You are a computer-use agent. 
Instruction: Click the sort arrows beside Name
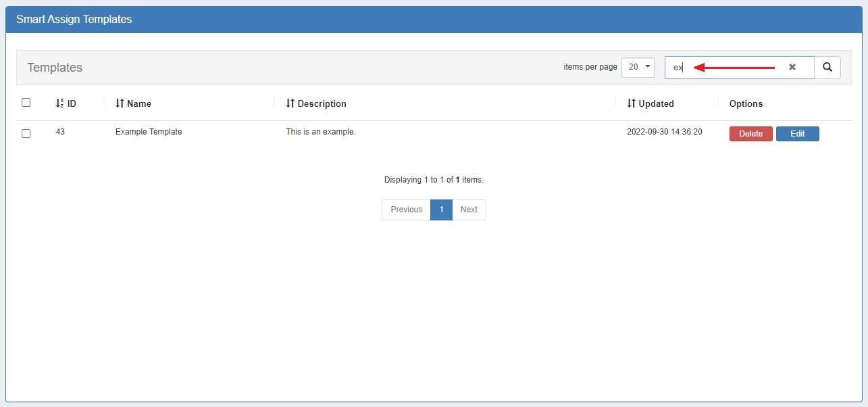pyautogui.click(x=120, y=103)
